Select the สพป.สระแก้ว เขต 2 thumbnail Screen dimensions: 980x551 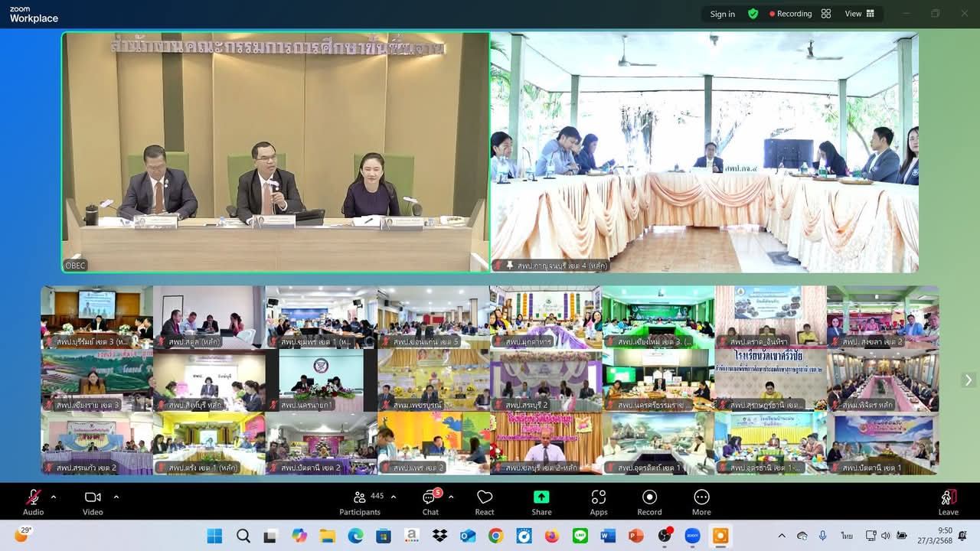[96, 444]
